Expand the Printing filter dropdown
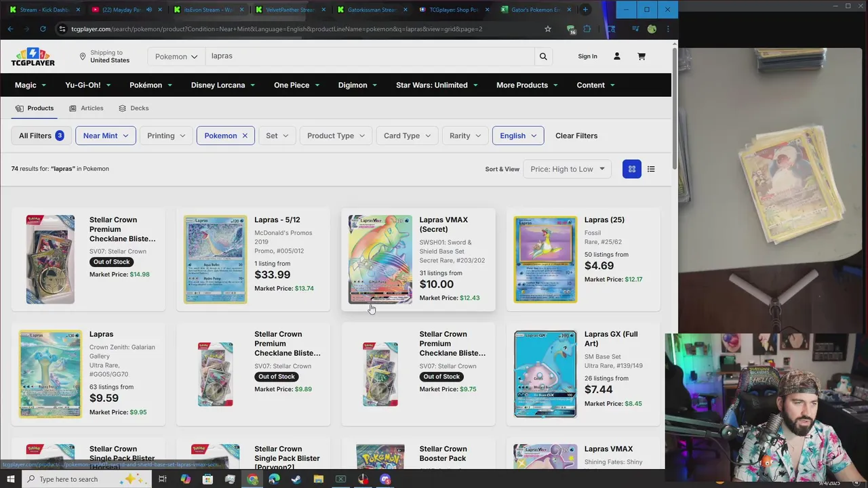This screenshot has height=488, width=868. 166,136
